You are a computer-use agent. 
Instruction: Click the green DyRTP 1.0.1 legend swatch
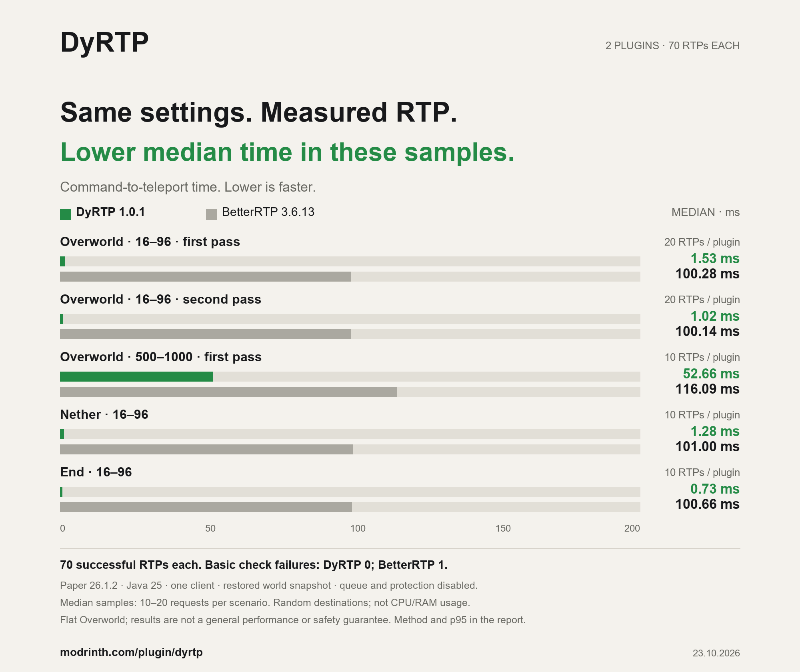[65, 214]
